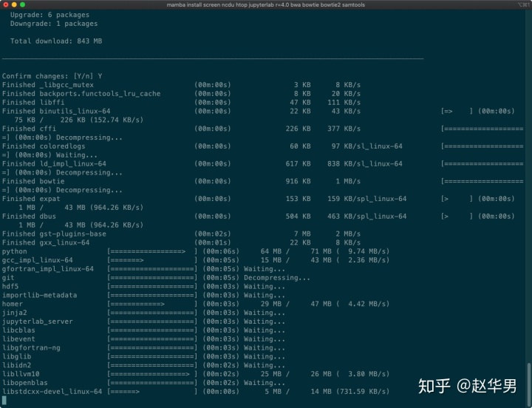
Task: Click the 'git' package name
Action: click(8, 278)
